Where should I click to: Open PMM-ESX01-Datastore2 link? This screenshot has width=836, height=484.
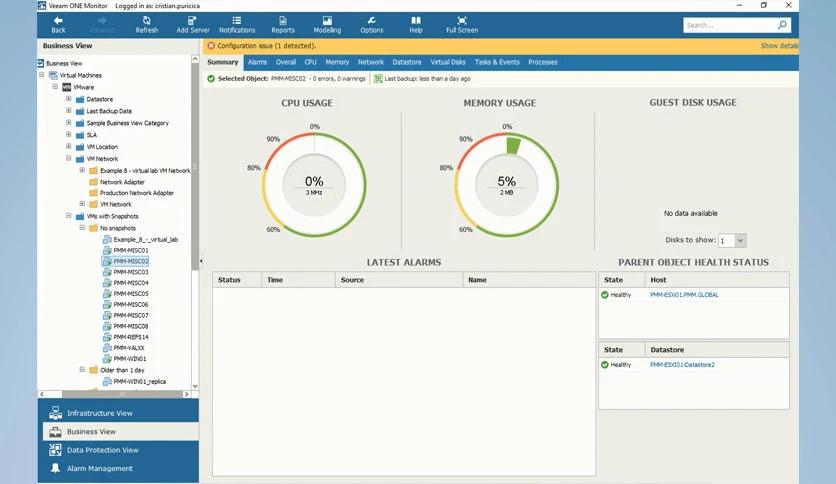682,365
